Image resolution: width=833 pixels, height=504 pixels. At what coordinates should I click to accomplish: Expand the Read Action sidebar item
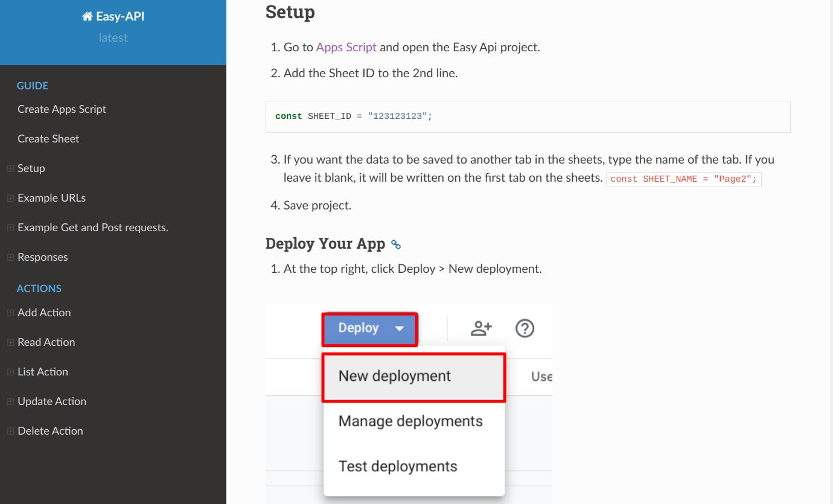click(x=10, y=342)
